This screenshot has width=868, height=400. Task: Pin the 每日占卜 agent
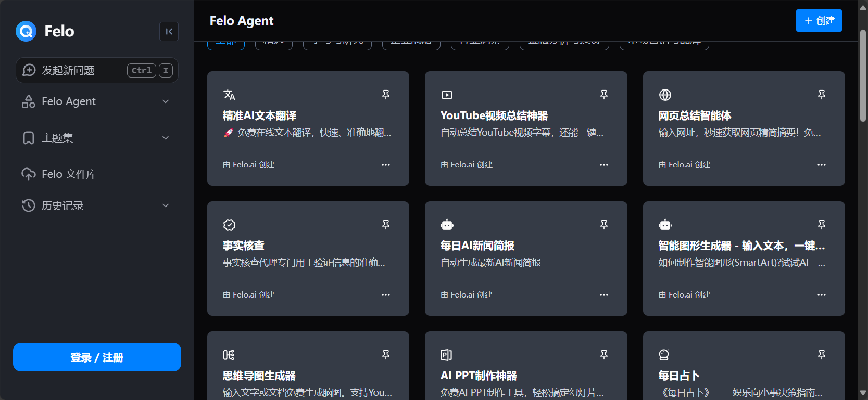pyautogui.click(x=822, y=355)
